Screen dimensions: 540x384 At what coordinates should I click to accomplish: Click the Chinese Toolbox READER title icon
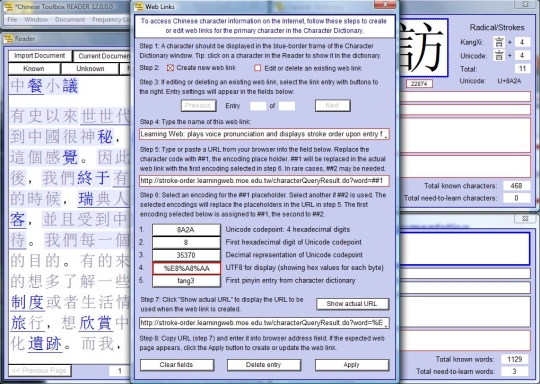(9, 7)
